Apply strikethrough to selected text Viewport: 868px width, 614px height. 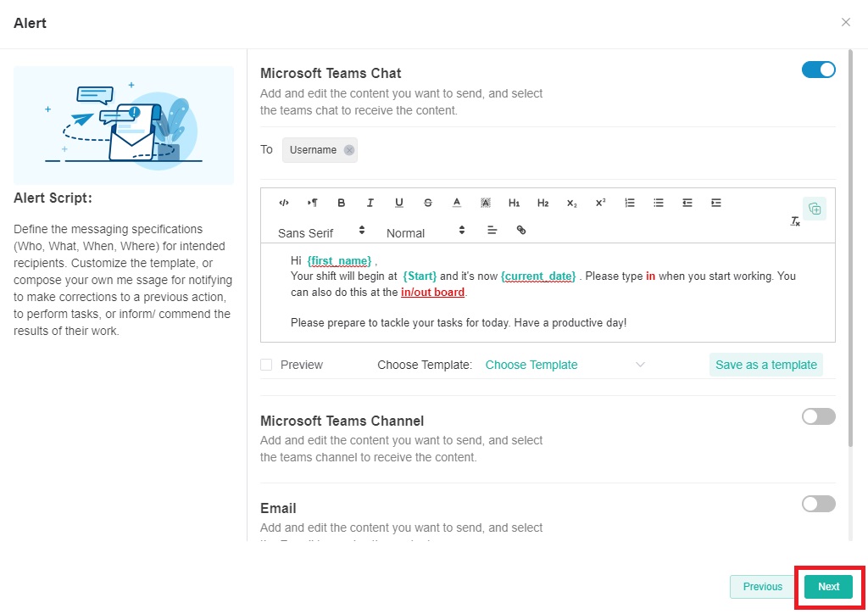pos(428,203)
